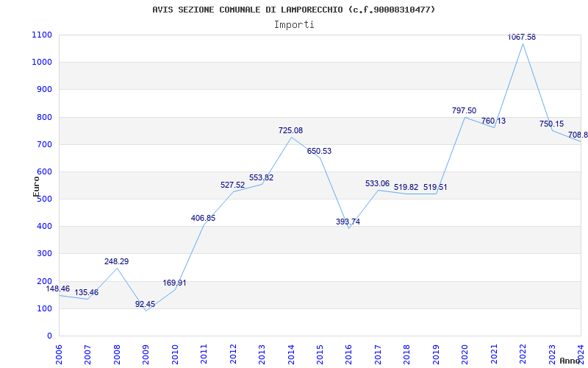Image resolution: width=588 pixels, height=368 pixels.
Task: Click the 2017 year tick label
Action: pyautogui.click(x=378, y=355)
